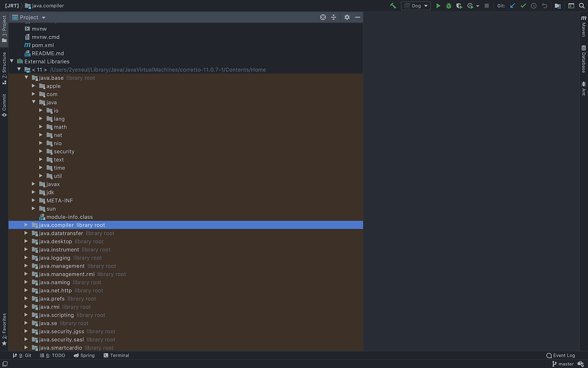
Task: Open the 6: TODO bottom tab
Action: (52, 356)
